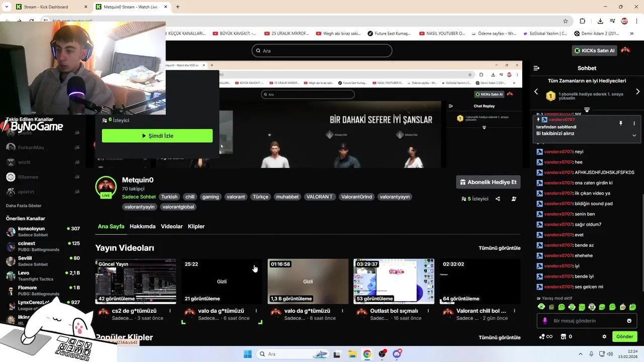
Task: Open the browser tab search dropdown
Action: [x=6, y=7]
